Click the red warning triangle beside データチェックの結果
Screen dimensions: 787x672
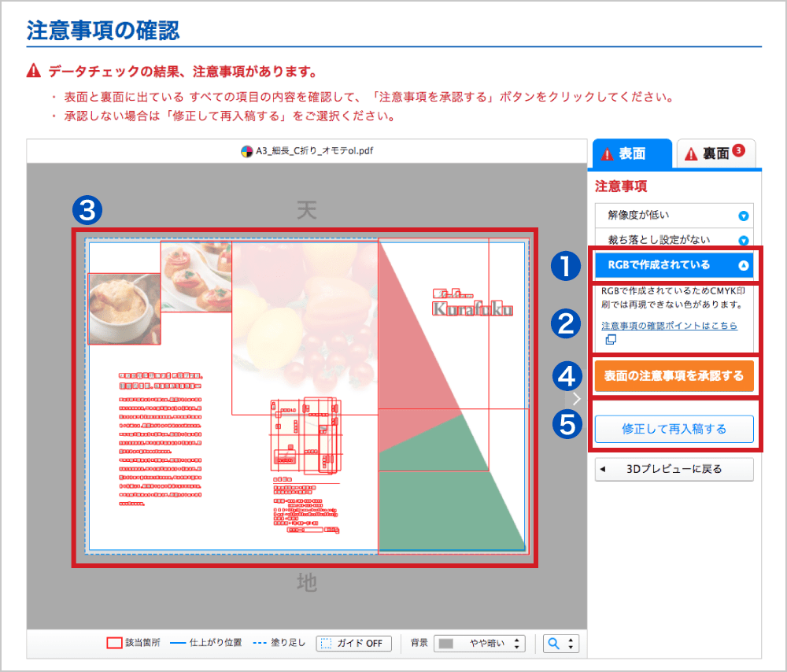[33, 72]
